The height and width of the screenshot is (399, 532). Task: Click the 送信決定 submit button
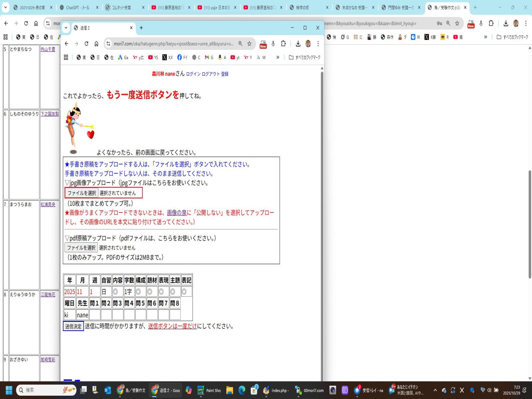(x=73, y=327)
